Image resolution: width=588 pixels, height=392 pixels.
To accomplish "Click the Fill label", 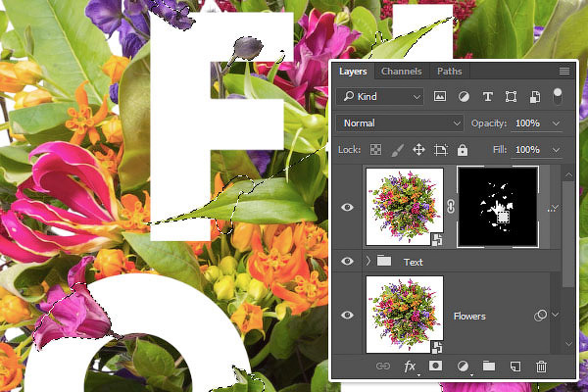I will point(500,150).
